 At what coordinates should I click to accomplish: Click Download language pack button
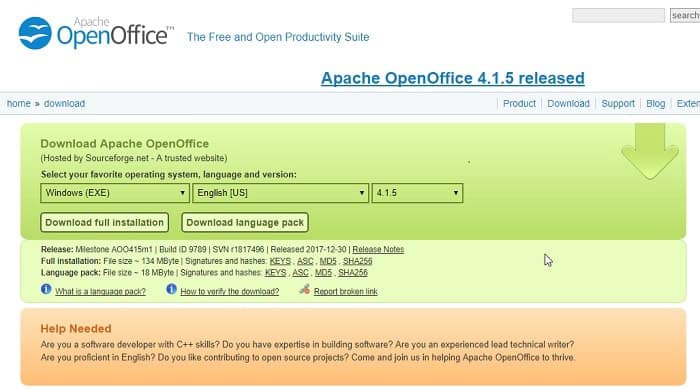coord(245,222)
